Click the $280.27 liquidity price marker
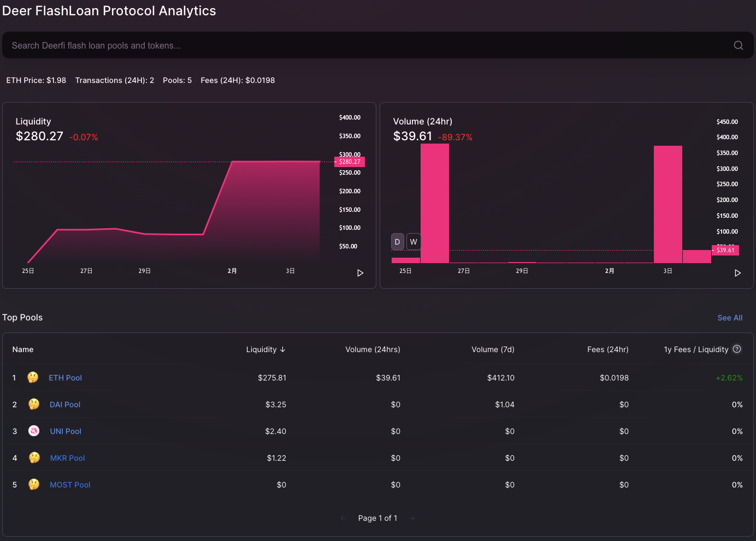 point(350,162)
